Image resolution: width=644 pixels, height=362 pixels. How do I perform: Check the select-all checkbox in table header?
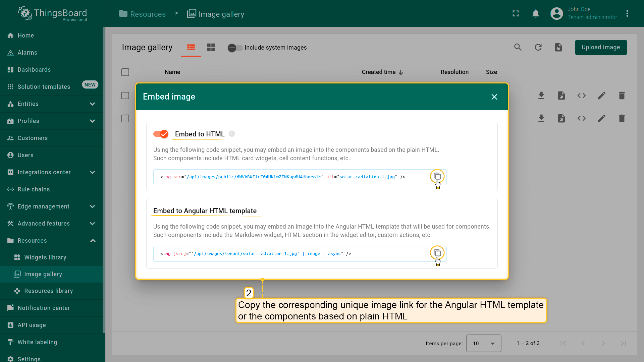(125, 72)
